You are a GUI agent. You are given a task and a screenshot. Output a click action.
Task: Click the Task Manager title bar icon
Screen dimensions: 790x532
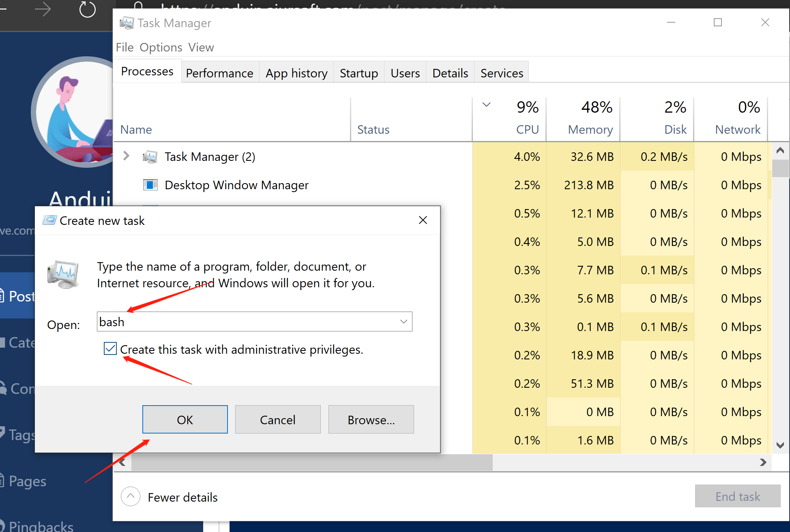coord(127,23)
